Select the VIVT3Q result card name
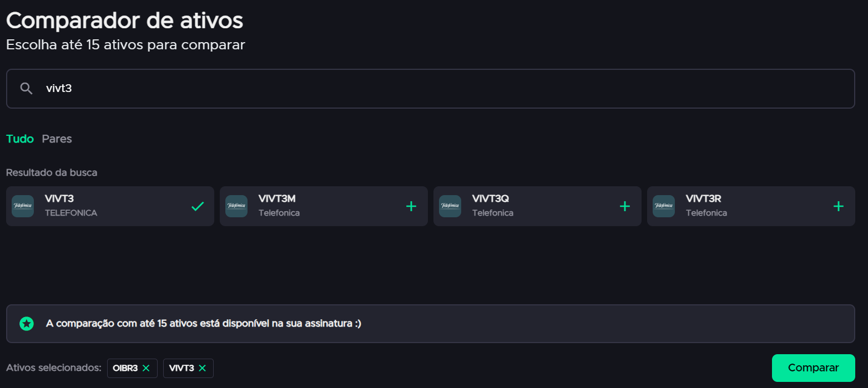 [490, 199]
